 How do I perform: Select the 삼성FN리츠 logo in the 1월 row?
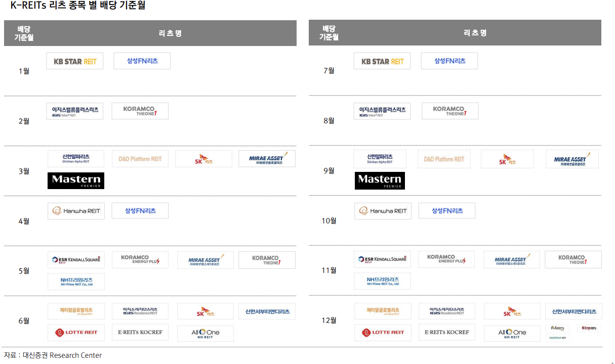coord(142,61)
